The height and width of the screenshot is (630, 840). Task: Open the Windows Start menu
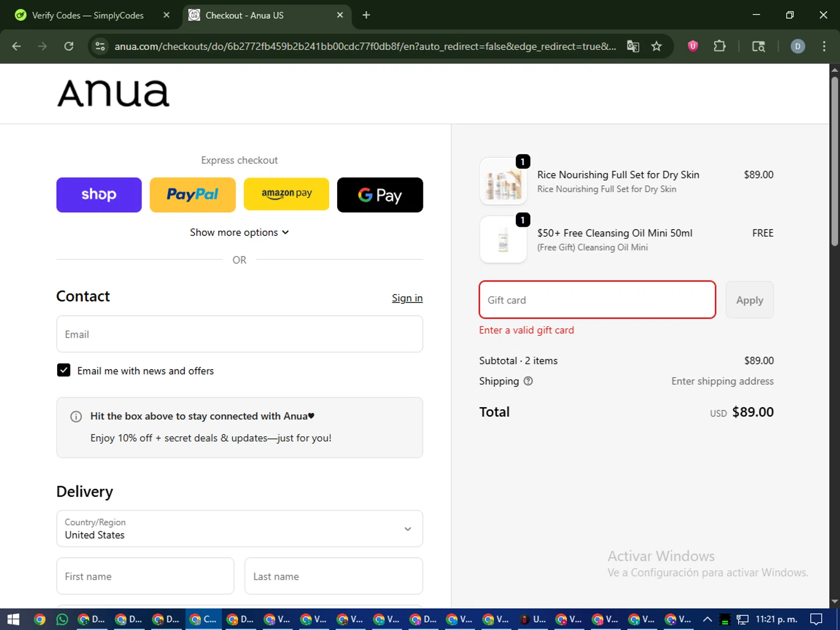[x=13, y=619]
